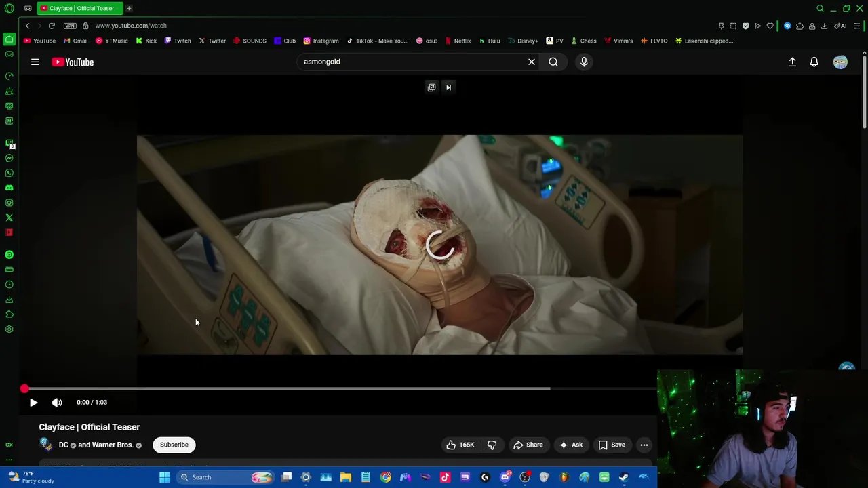Share the Clayface teaser video

click(528, 445)
